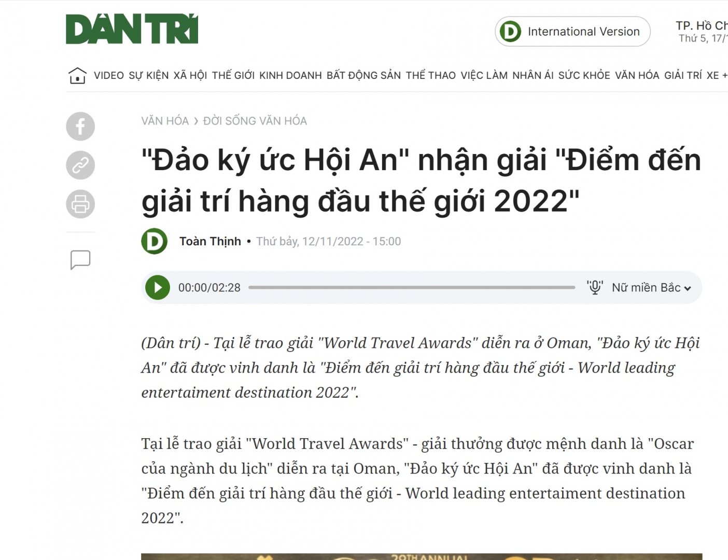Click the article photo below text
The image size is (728, 560).
click(422, 557)
